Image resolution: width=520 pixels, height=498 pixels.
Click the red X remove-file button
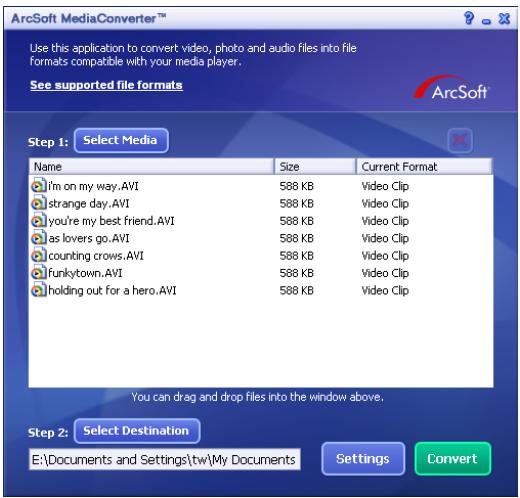click(x=460, y=140)
